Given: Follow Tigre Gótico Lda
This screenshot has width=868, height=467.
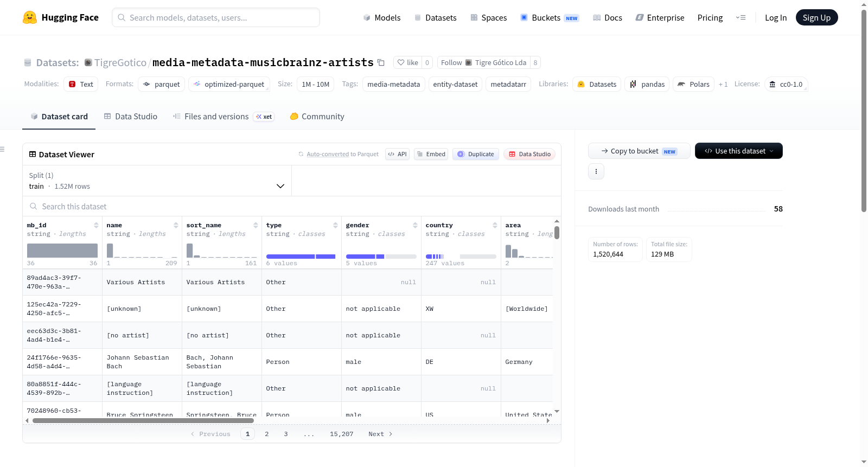Looking at the screenshot, I should (x=483, y=62).
